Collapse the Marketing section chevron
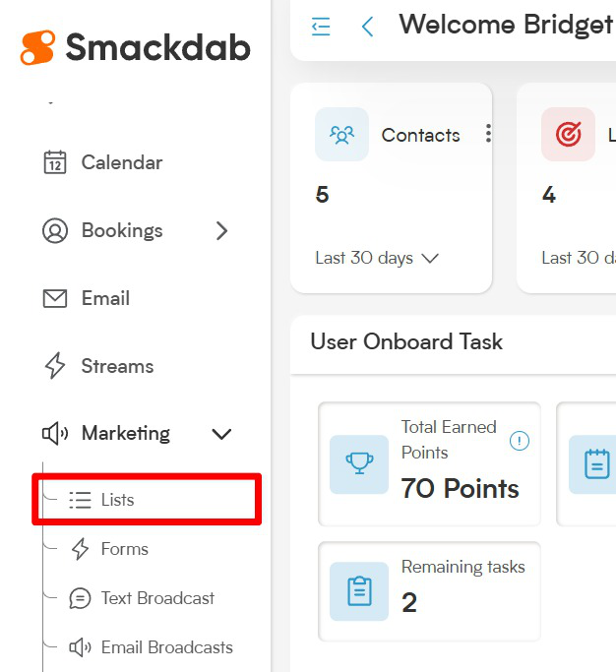Image resolution: width=616 pixels, height=672 pixels. (221, 434)
